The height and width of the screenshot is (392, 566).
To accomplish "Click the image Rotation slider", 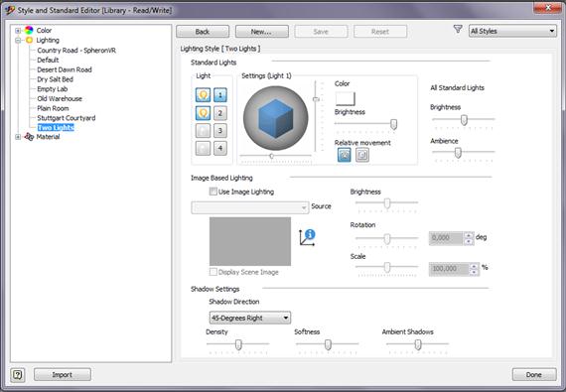I will tap(386, 238).
